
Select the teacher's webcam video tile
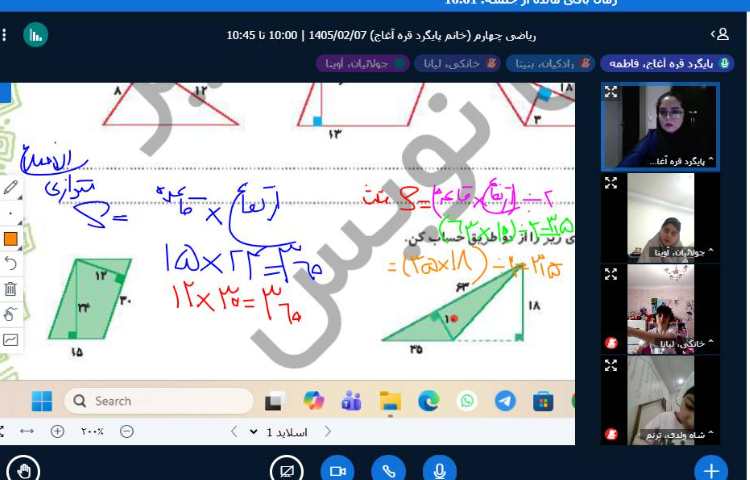(660, 127)
